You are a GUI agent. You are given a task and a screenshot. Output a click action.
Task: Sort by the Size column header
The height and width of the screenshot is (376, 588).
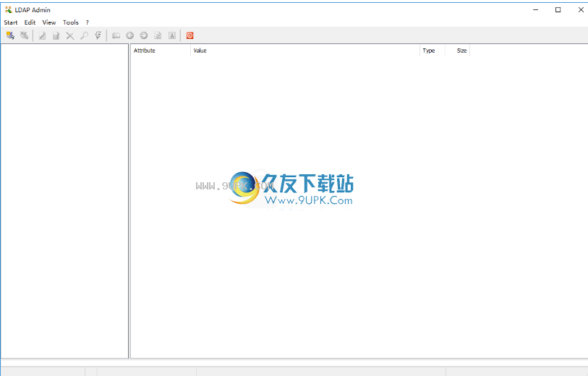pos(457,51)
